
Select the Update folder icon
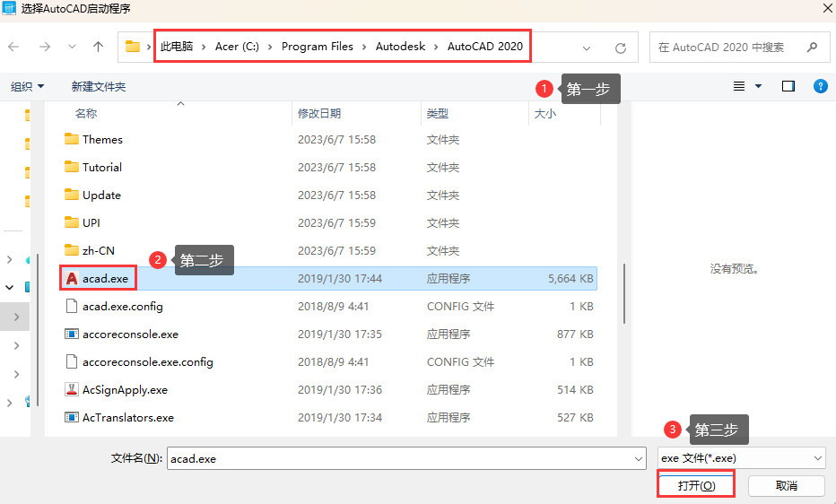pyautogui.click(x=72, y=195)
